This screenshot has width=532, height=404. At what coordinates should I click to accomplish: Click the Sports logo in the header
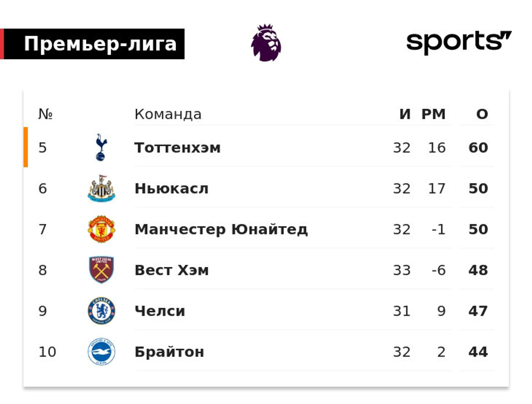(459, 43)
